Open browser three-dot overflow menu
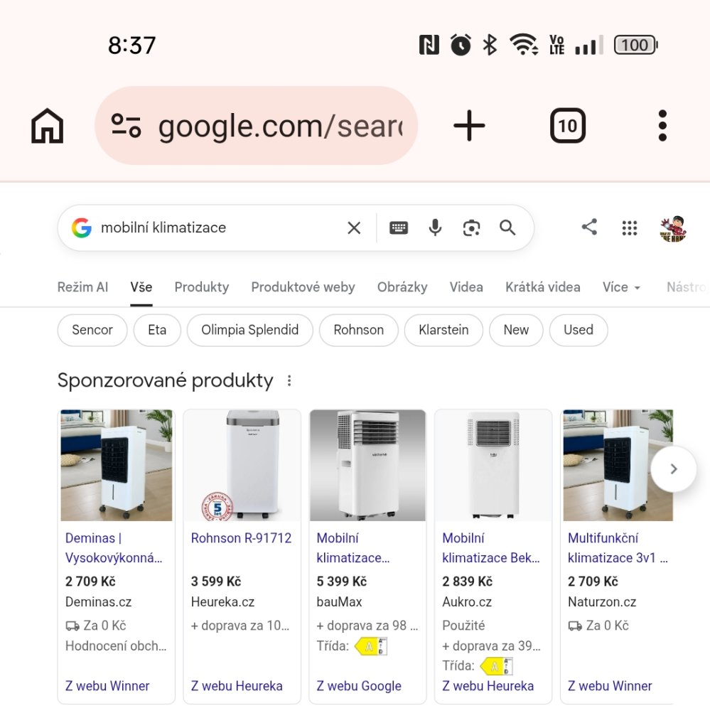Viewport: 710px width, 728px height. (x=662, y=125)
